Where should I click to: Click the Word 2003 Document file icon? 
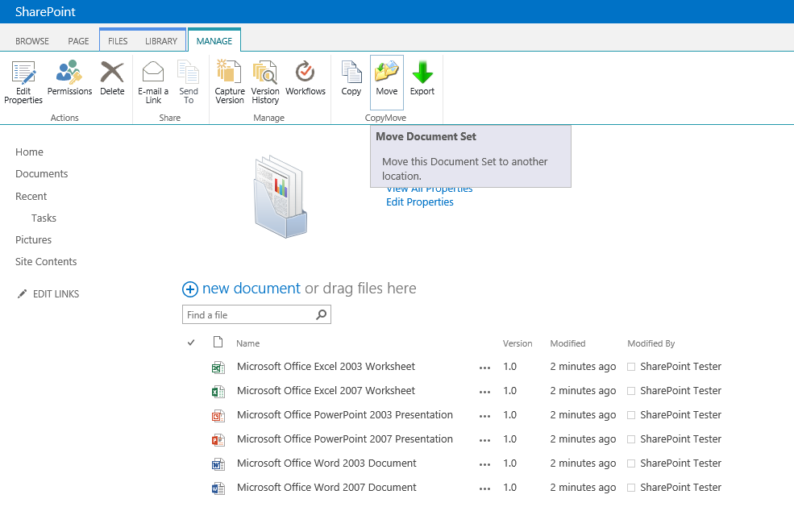point(218,463)
